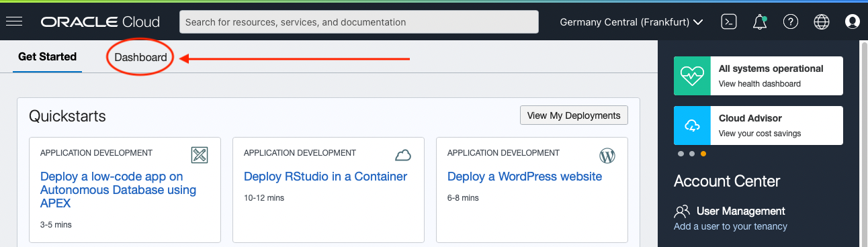Click the 3-5 mins duration text
The image size is (868, 247).
click(56, 225)
